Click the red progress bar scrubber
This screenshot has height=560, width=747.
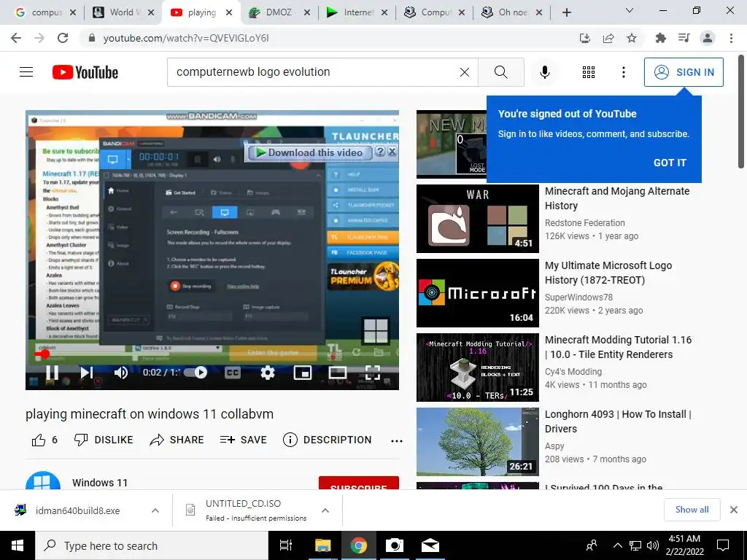pyautogui.click(x=44, y=354)
